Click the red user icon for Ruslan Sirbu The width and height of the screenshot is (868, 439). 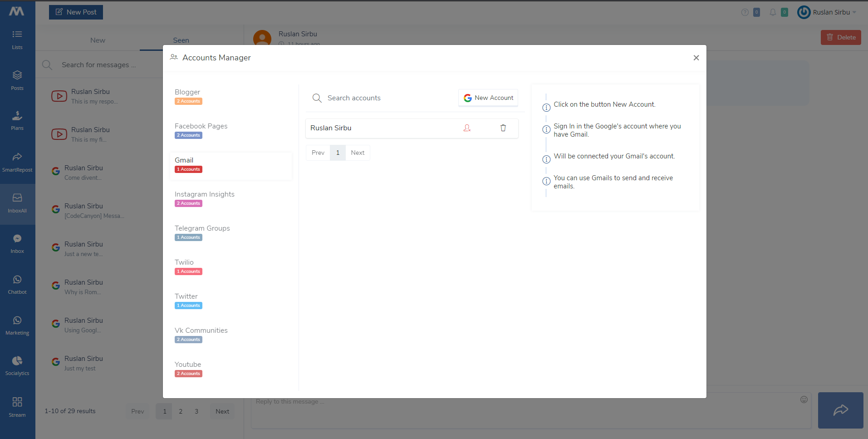pyautogui.click(x=467, y=128)
